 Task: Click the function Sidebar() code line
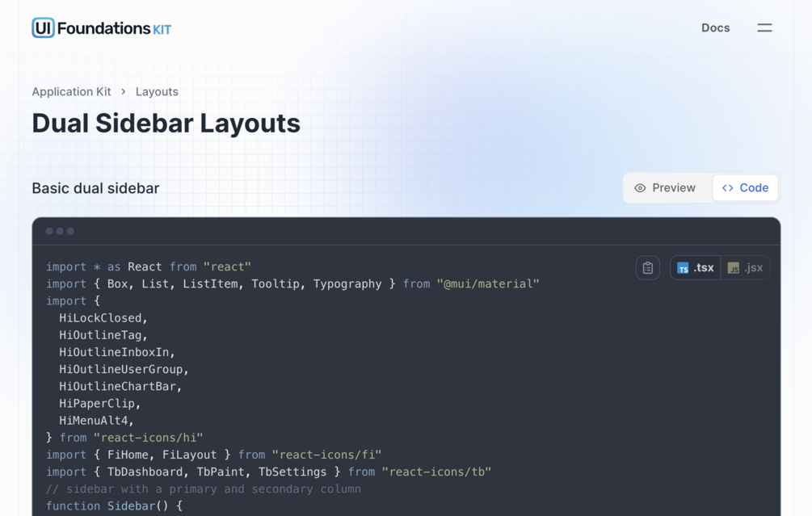click(114, 506)
